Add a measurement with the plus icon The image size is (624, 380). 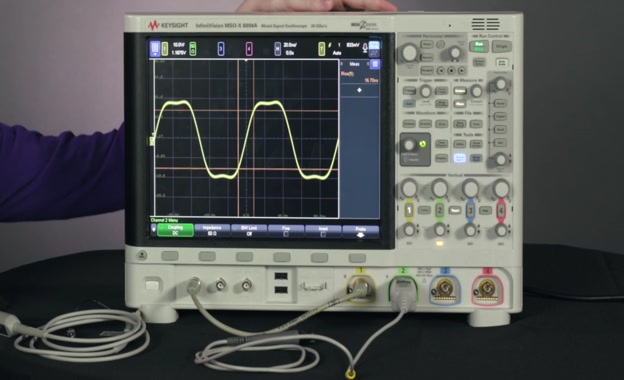(359, 90)
